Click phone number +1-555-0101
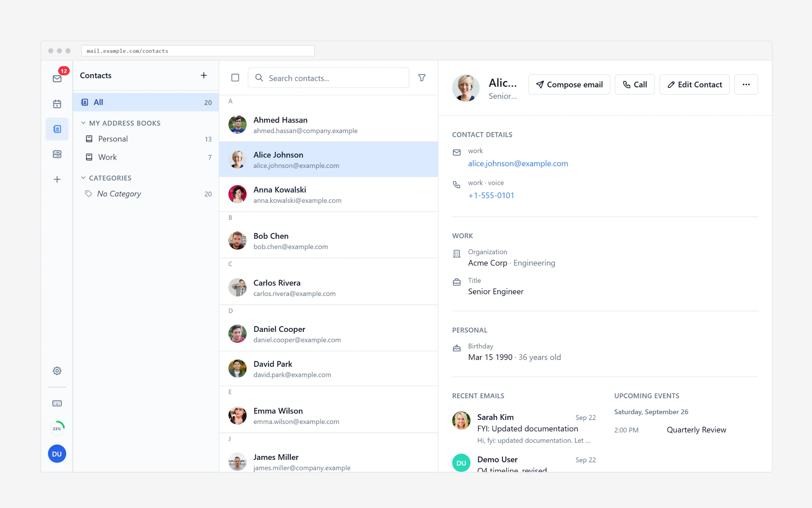The image size is (812, 508). [491, 195]
